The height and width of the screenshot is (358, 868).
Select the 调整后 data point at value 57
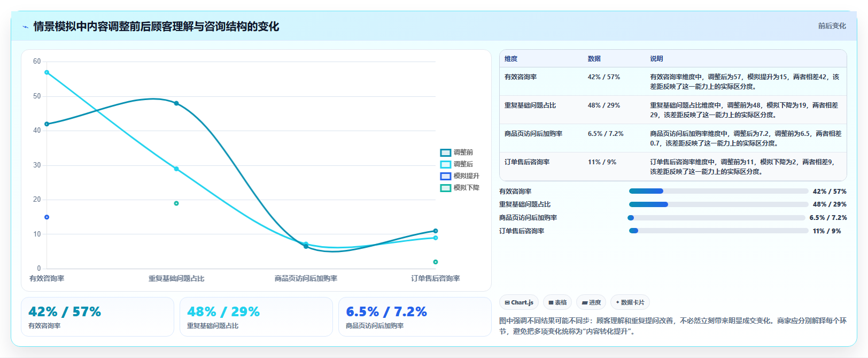(x=47, y=72)
